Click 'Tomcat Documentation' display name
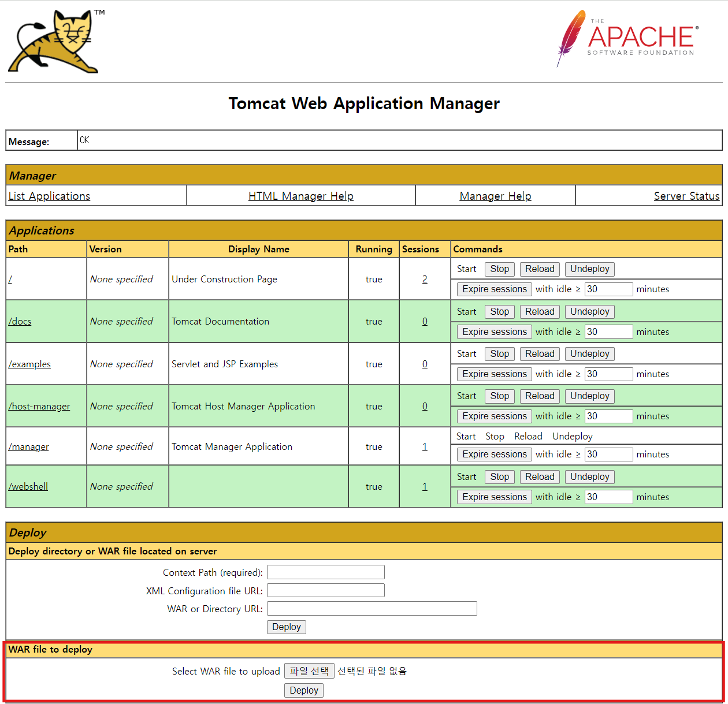This screenshot has height=704, width=728. pyautogui.click(x=220, y=321)
